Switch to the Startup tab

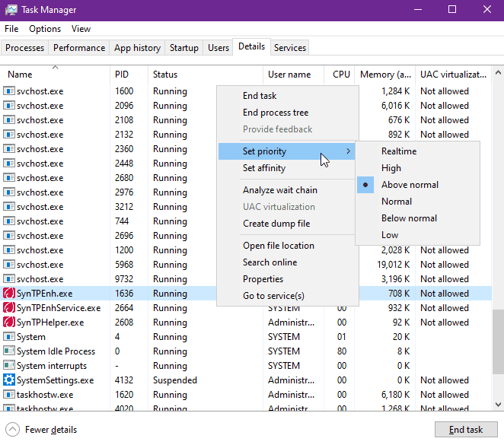coord(183,47)
